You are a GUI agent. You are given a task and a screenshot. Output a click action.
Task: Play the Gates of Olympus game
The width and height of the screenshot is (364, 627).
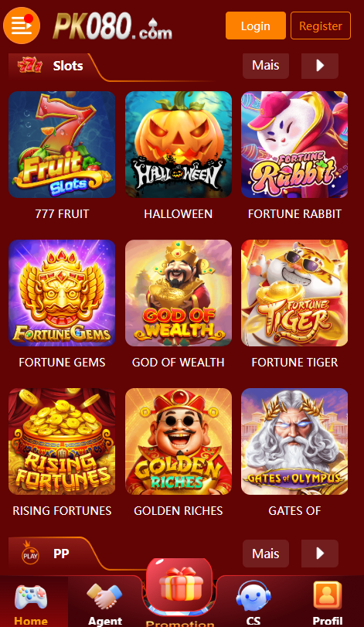tap(294, 441)
